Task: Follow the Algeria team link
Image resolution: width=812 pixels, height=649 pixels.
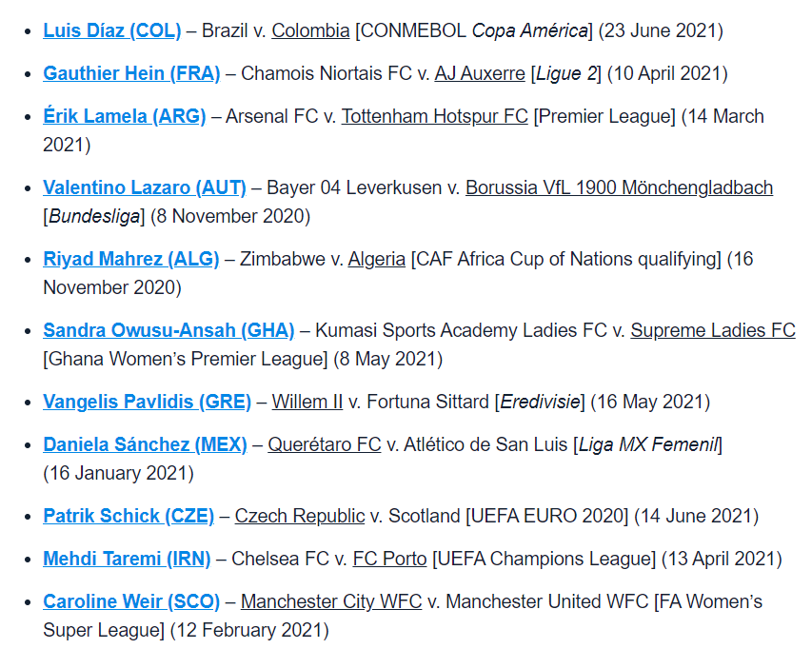Action: click(x=376, y=259)
